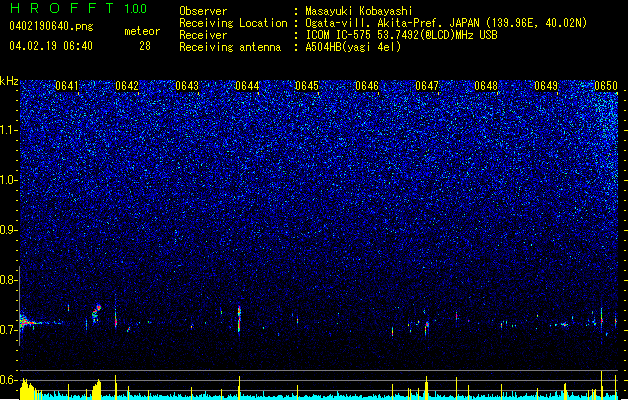Click the Observer field label
The width and height of the screenshot is (629, 400).
[x=203, y=11]
